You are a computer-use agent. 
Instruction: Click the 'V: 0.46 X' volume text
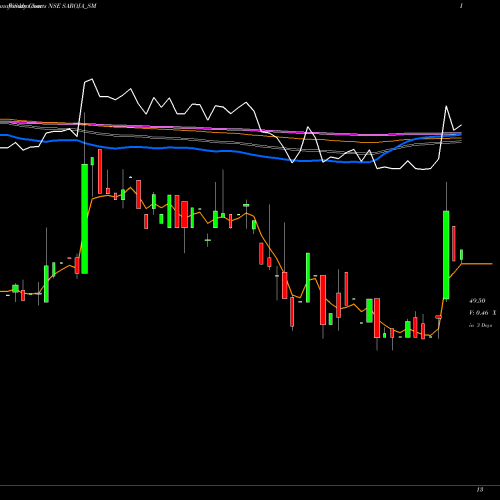483,313
